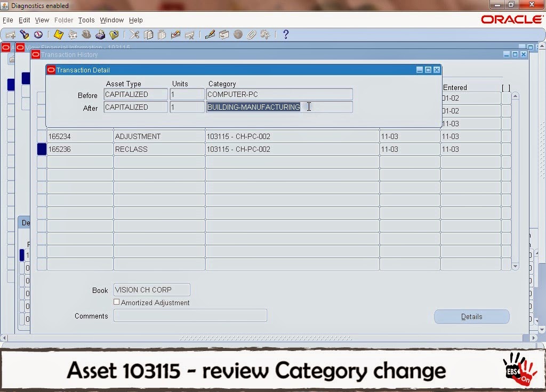Open the Attachments paperclip icon
The height and width of the screenshot is (392, 546).
(251, 35)
